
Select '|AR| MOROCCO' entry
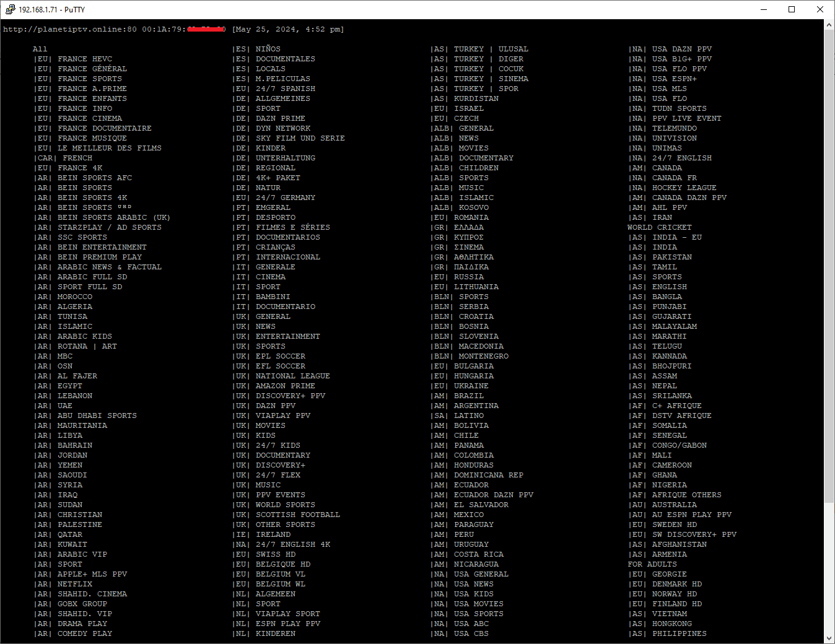63,297
